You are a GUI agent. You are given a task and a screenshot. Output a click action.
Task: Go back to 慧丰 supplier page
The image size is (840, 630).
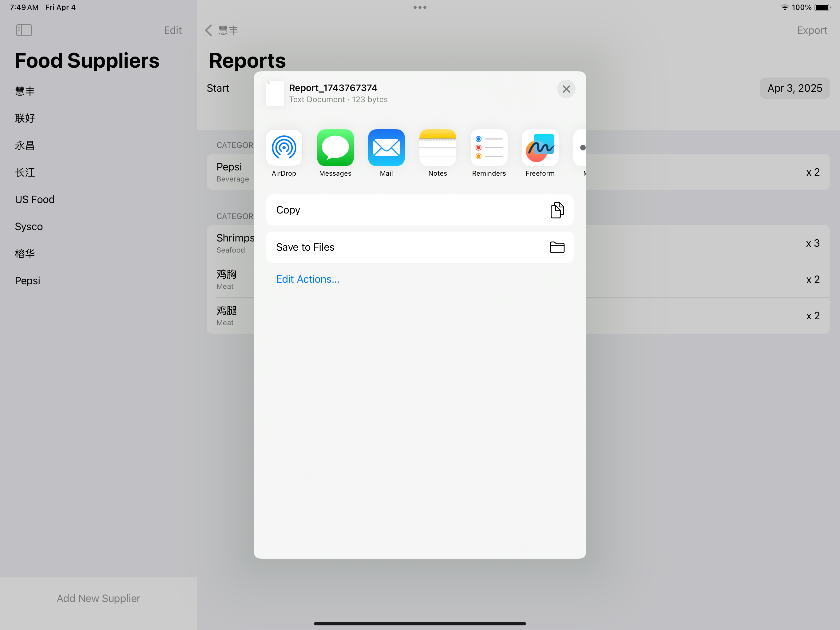click(x=222, y=30)
